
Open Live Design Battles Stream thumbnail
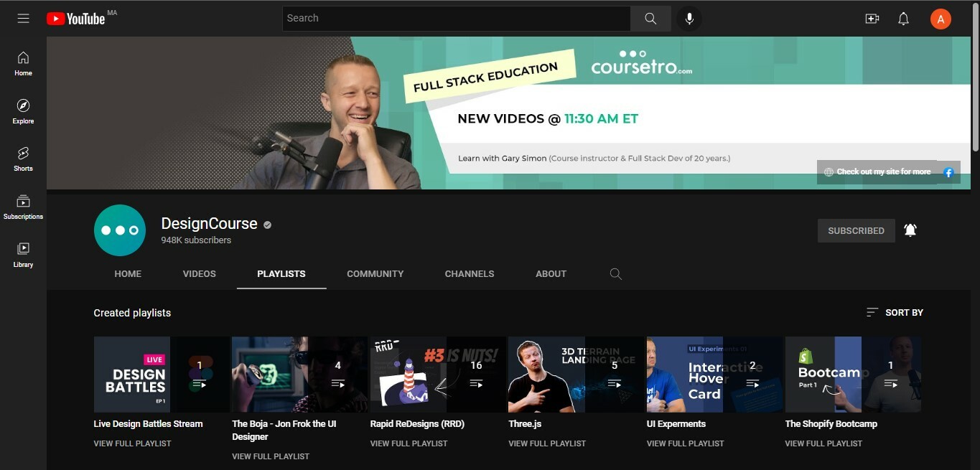pos(162,375)
